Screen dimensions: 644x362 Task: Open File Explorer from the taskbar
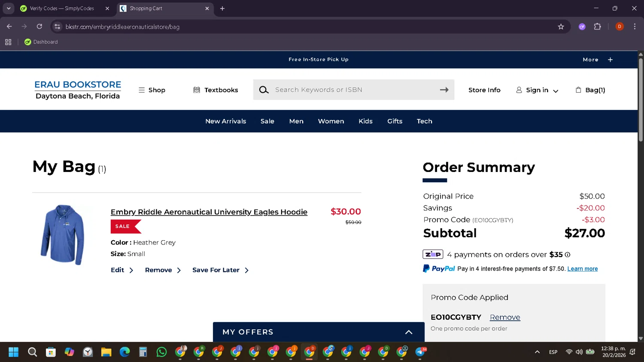[106, 352]
